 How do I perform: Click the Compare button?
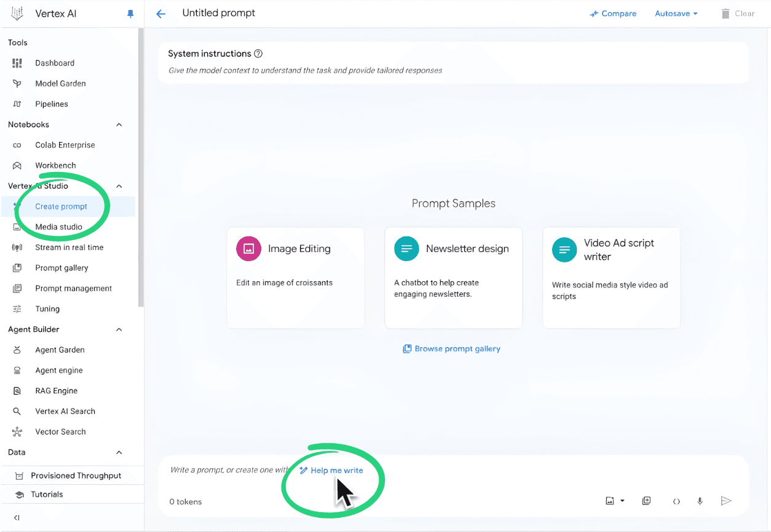tap(613, 14)
